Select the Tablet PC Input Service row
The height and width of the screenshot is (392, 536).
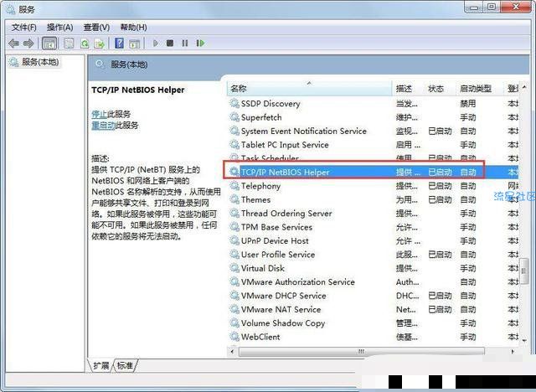click(x=373, y=145)
